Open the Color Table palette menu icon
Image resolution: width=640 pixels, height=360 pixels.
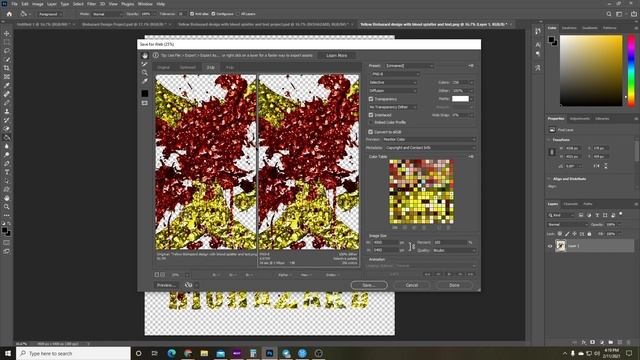point(471,156)
